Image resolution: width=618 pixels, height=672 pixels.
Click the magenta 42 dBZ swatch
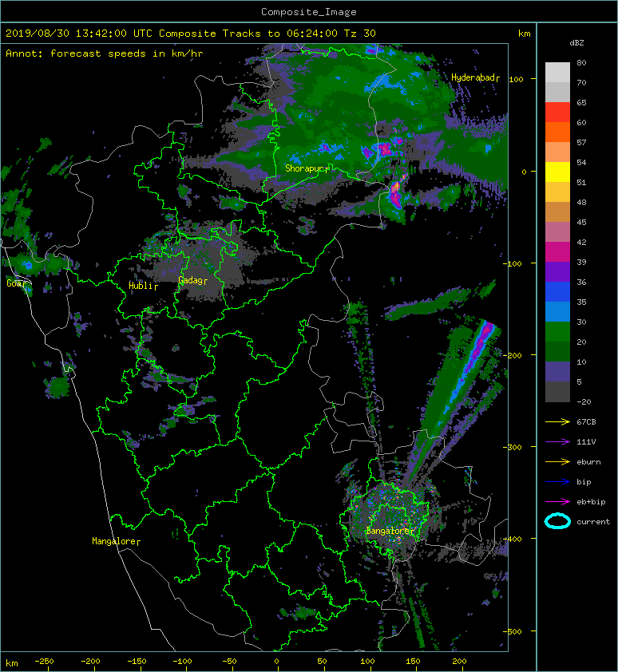557,251
